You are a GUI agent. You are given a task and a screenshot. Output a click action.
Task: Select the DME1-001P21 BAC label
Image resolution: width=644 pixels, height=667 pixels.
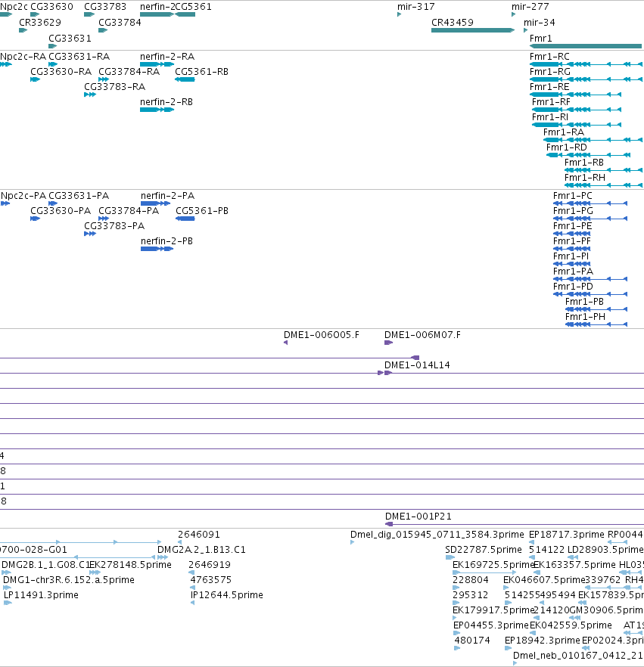click(x=418, y=516)
